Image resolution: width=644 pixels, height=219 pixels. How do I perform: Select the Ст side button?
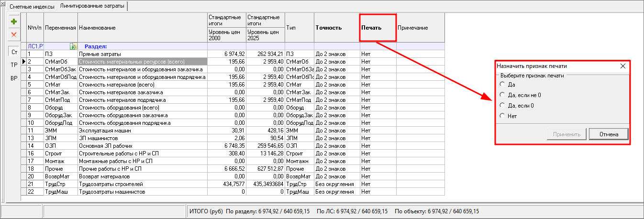tap(14, 52)
